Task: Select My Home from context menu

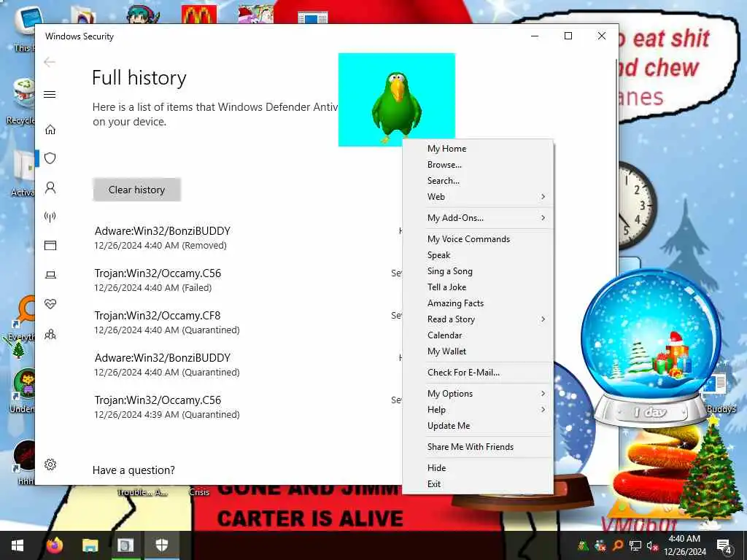Action: click(x=478, y=149)
